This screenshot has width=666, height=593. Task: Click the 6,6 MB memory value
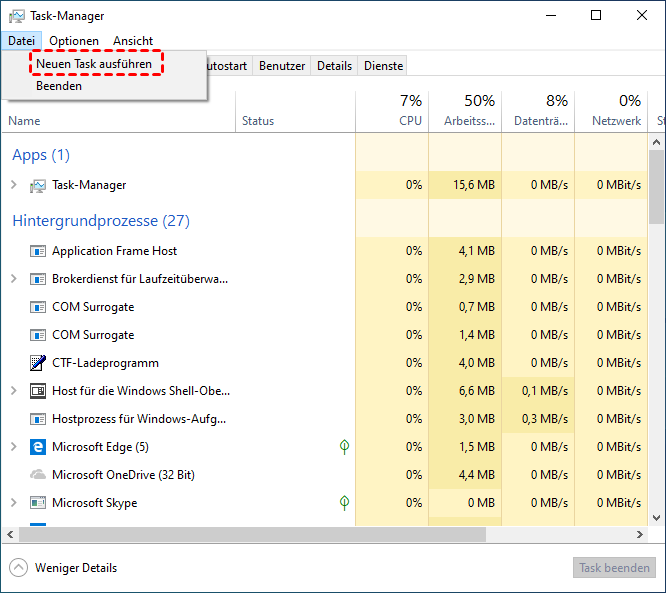pyautogui.click(x=477, y=391)
